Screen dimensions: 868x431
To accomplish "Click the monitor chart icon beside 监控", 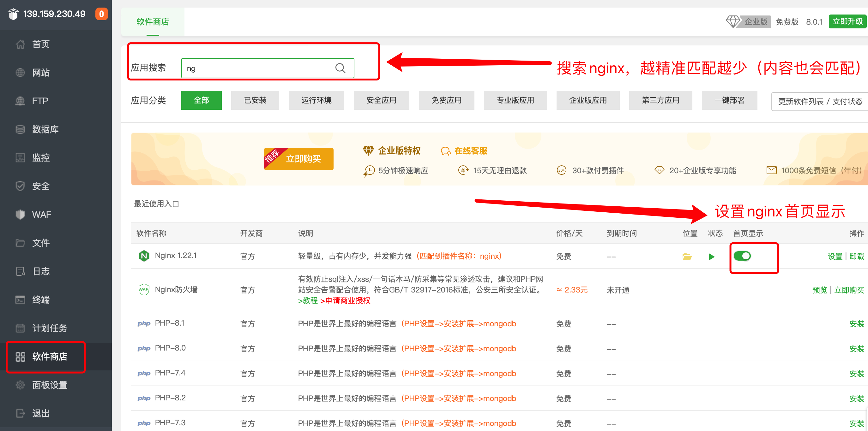I will [x=20, y=157].
